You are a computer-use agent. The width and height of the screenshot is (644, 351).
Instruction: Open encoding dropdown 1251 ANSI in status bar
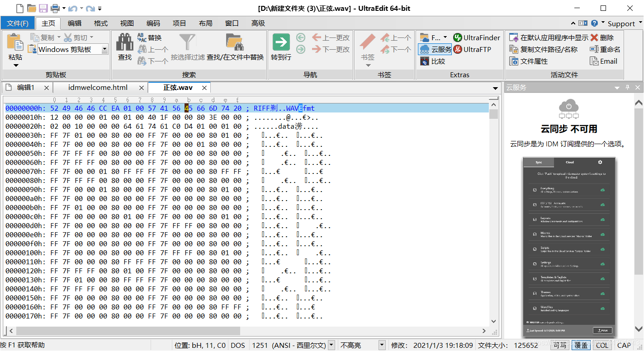coord(331,345)
